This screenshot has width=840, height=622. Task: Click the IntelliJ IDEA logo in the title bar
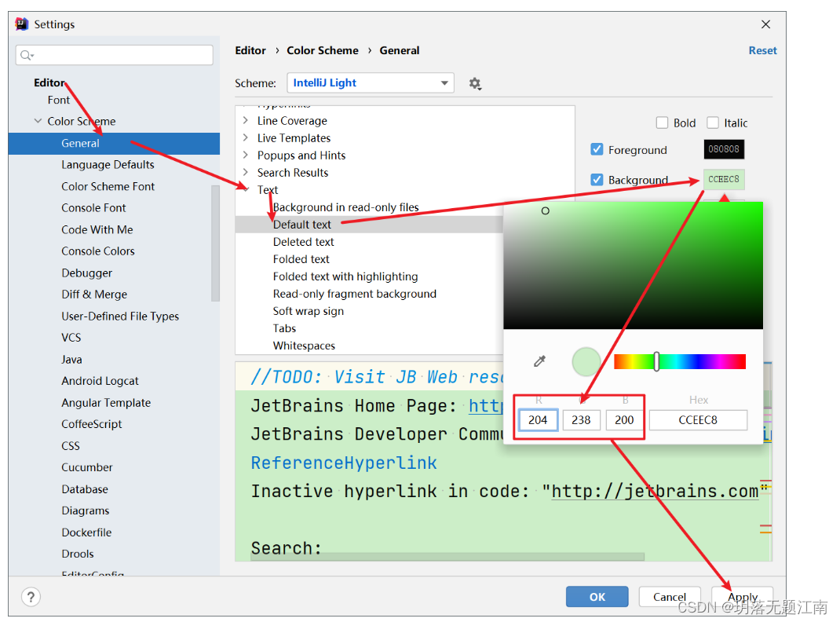point(22,24)
